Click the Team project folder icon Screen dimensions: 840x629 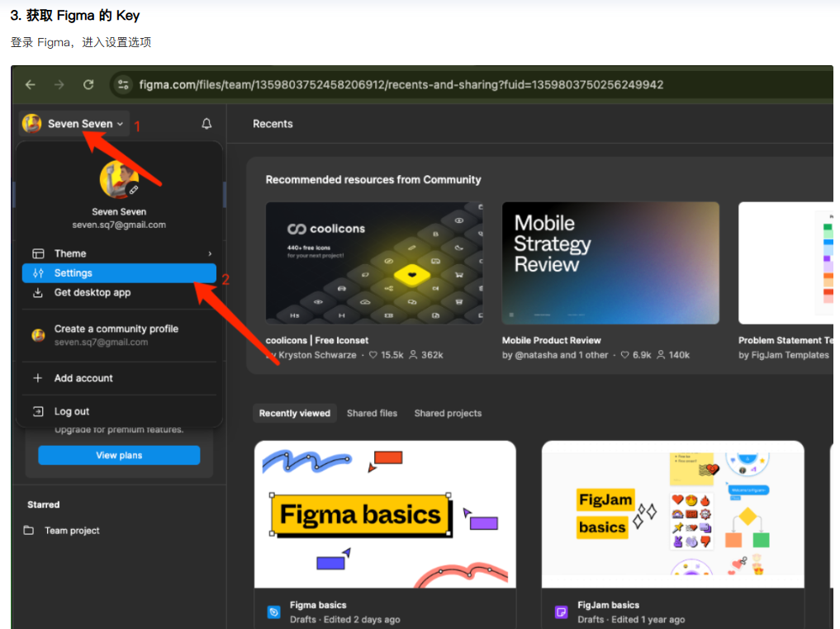tap(29, 530)
